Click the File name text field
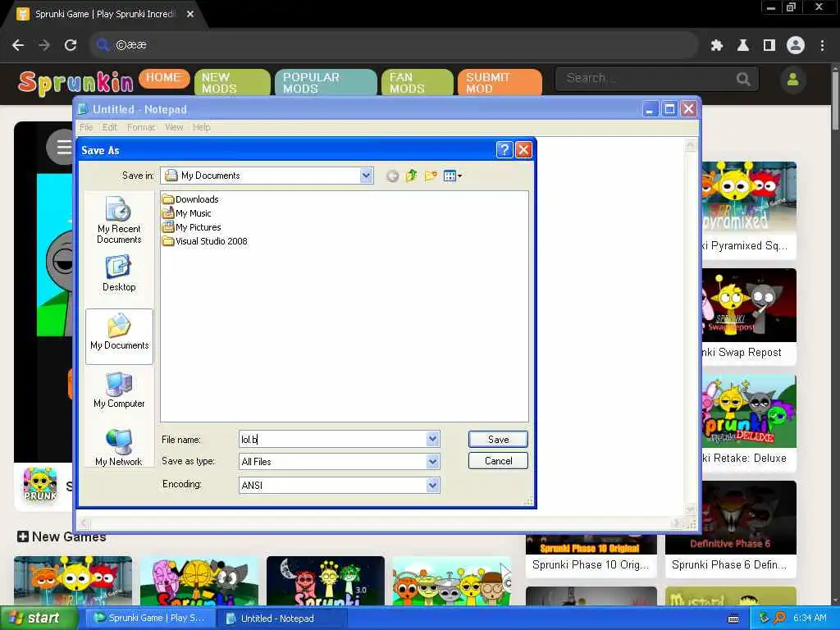The image size is (840, 630). 333,439
